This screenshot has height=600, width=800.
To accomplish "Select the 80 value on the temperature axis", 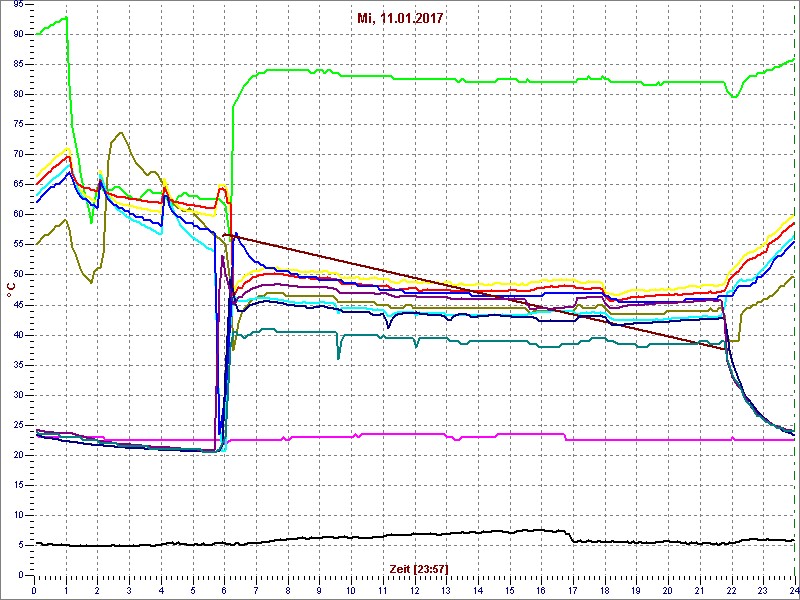I will (x=18, y=94).
